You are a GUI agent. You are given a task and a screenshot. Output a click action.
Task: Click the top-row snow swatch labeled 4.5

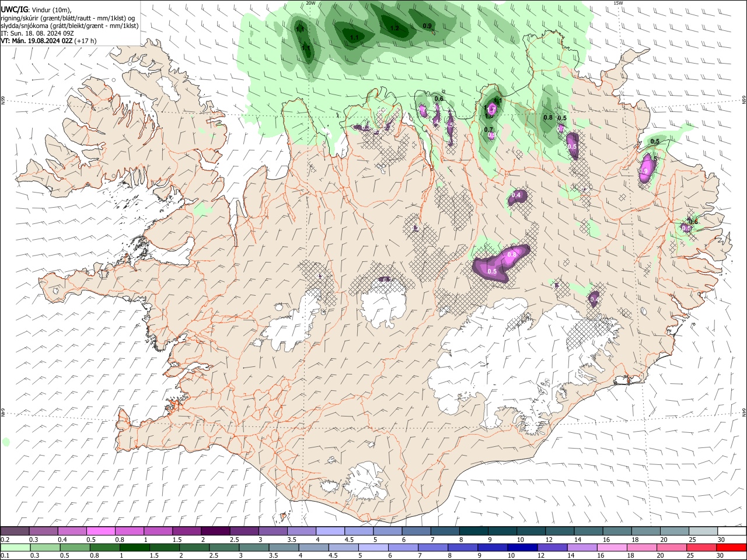tap(358, 531)
